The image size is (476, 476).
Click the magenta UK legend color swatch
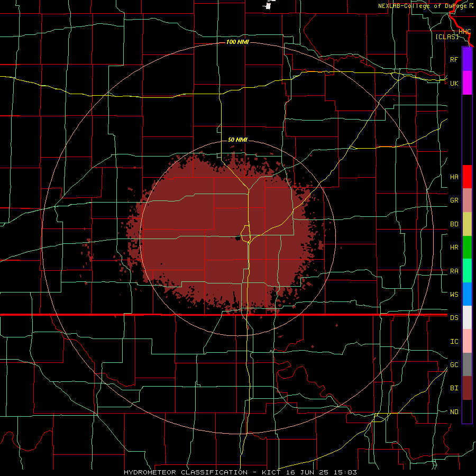[x=467, y=83]
